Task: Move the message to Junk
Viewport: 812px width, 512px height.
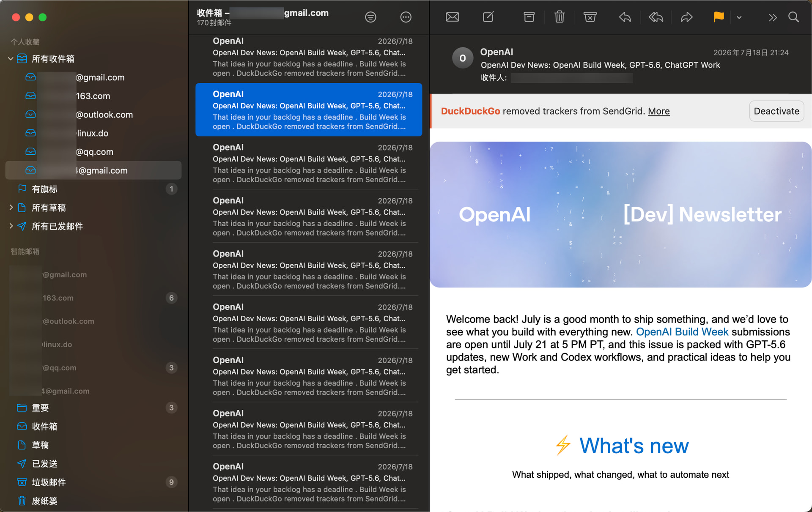Action: [x=590, y=17]
